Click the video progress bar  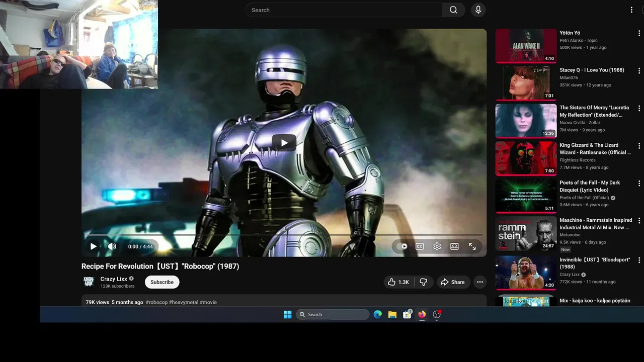[284, 235]
